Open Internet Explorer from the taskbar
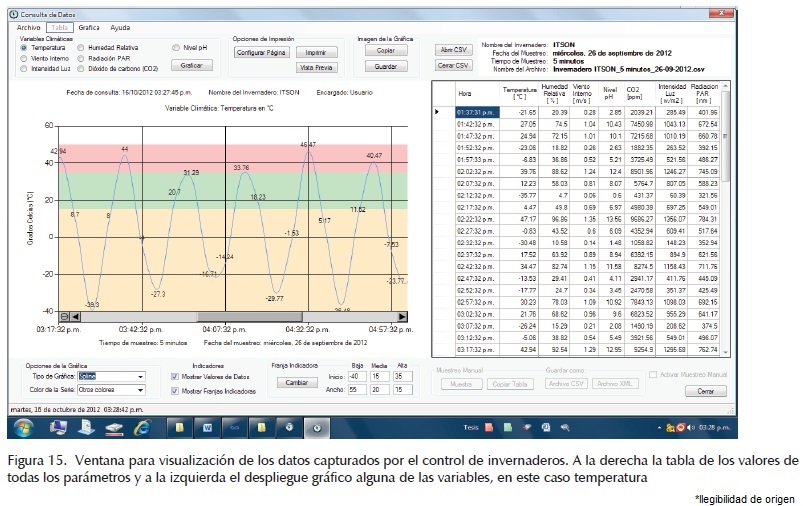The image size is (803, 506). (x=141, y=427)
